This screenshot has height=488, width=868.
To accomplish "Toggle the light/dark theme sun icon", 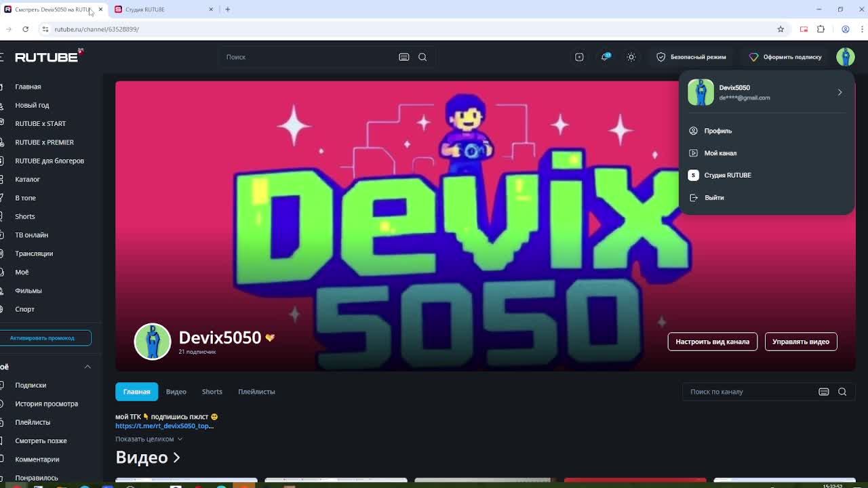I will click(631, 57).
